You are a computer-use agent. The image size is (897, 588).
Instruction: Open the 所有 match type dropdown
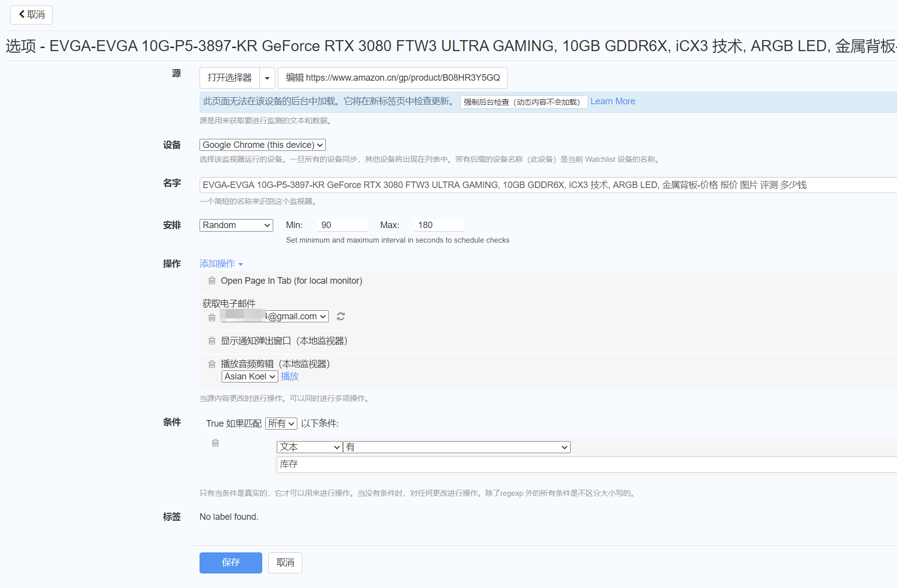[x=281, y=424]
